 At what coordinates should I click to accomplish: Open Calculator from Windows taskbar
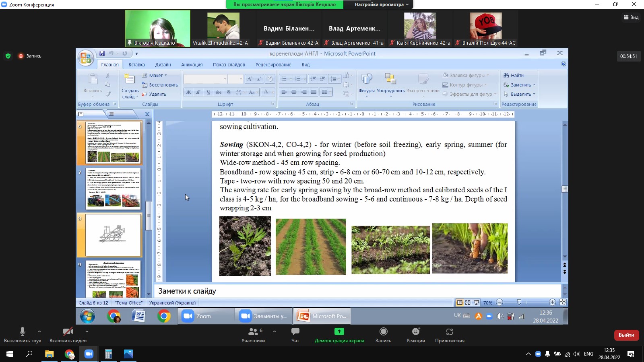[x=108, y=354]
